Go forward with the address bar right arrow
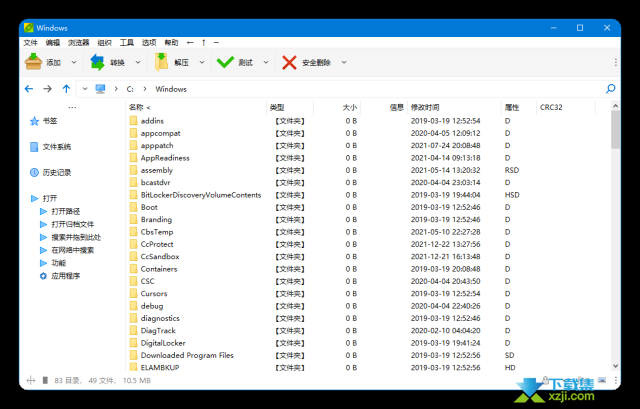Viewport: 640px width, 409px height. coord(48,89)
